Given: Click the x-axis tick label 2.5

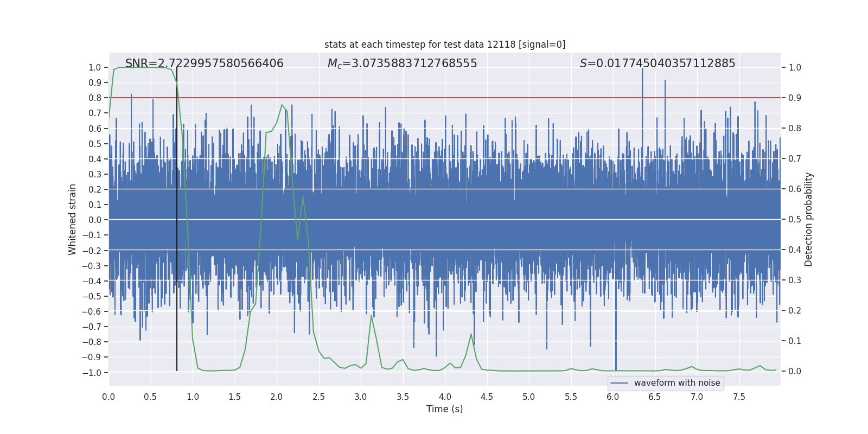Looking at the screenshot, I should click(x=318, y=397).
